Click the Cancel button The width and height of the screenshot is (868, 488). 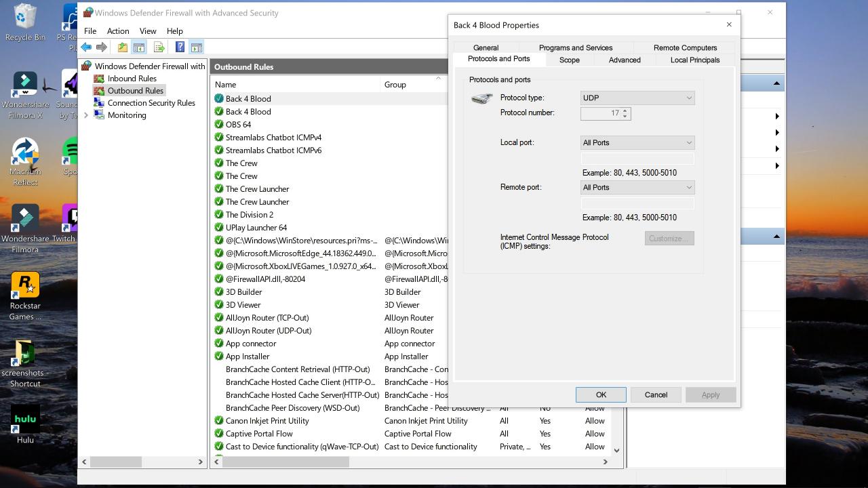coord(655,394)
